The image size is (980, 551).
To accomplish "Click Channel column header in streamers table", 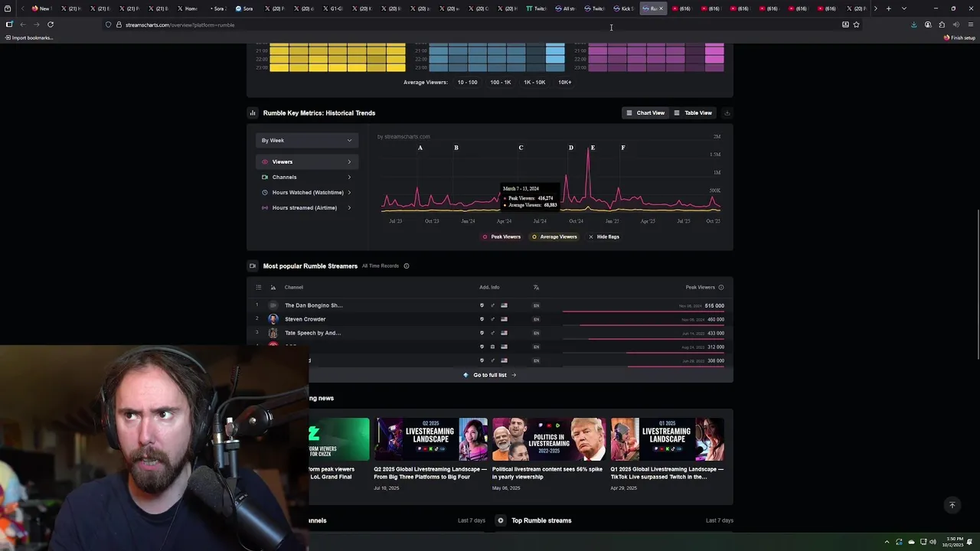I will (294, 288).
